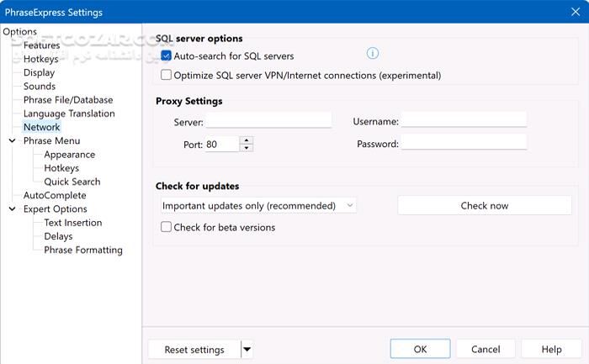Enable Optimize SQL server VPN connections

[x=167, y=76]
